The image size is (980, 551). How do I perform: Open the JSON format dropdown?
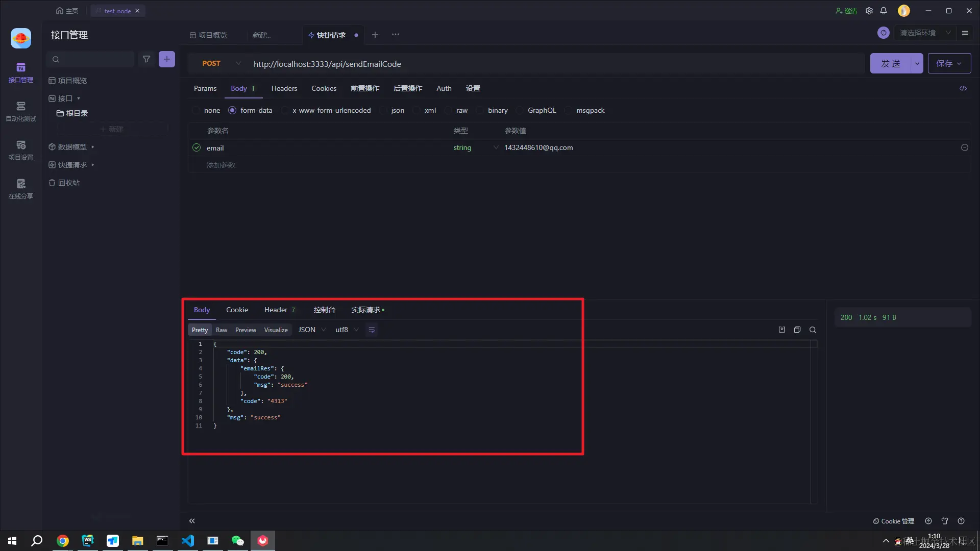coord(312,330)
